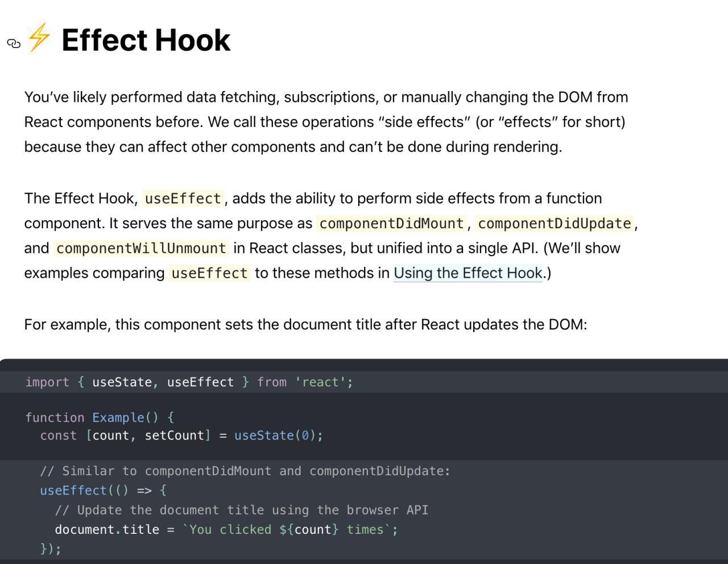Click the componentWillUnmount inline code
The width and height of the screenshot is (728, 564).
[x=141, y=249]
